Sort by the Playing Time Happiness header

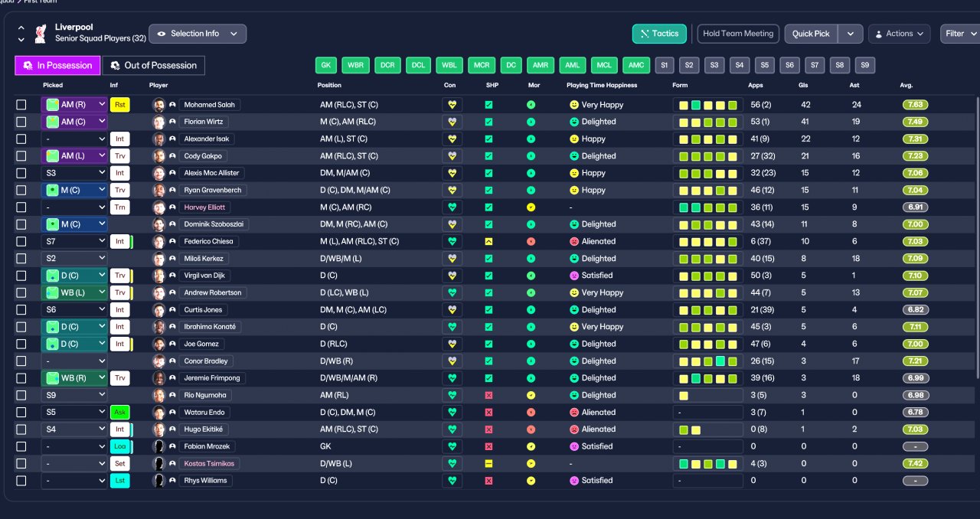602,85
